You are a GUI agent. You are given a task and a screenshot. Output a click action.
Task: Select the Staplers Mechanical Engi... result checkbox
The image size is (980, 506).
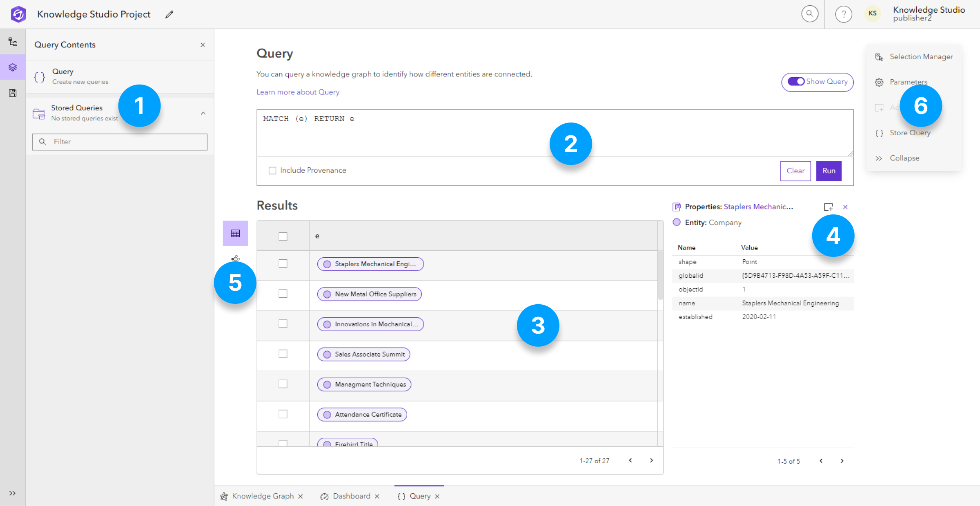283,263
